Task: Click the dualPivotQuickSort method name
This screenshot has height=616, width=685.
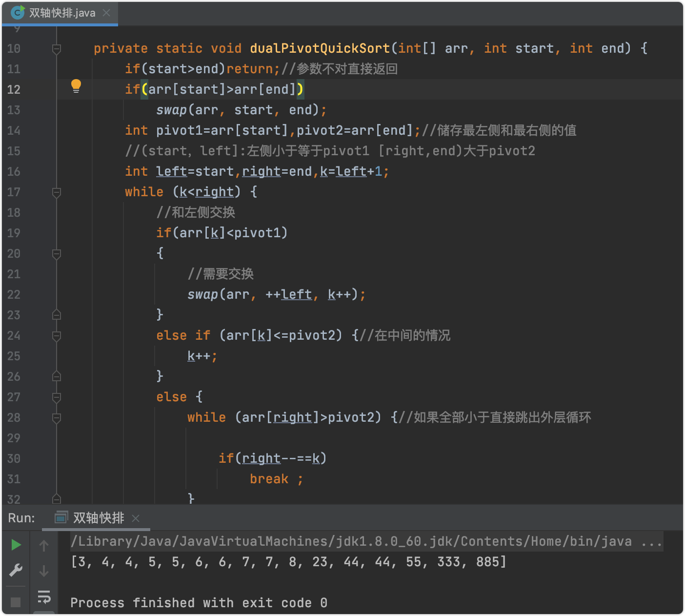Action: 320,48
